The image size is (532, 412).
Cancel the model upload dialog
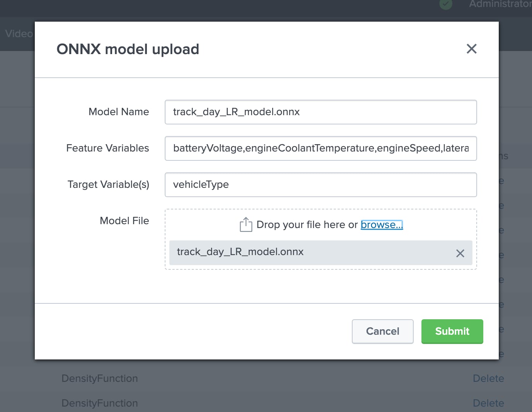pos(382,331)
